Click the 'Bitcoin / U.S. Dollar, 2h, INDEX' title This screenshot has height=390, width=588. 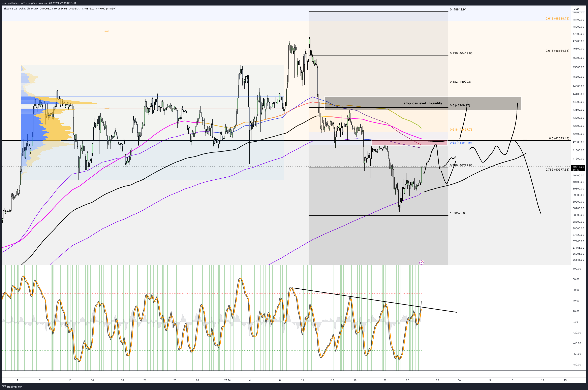(x=21, y=8)
